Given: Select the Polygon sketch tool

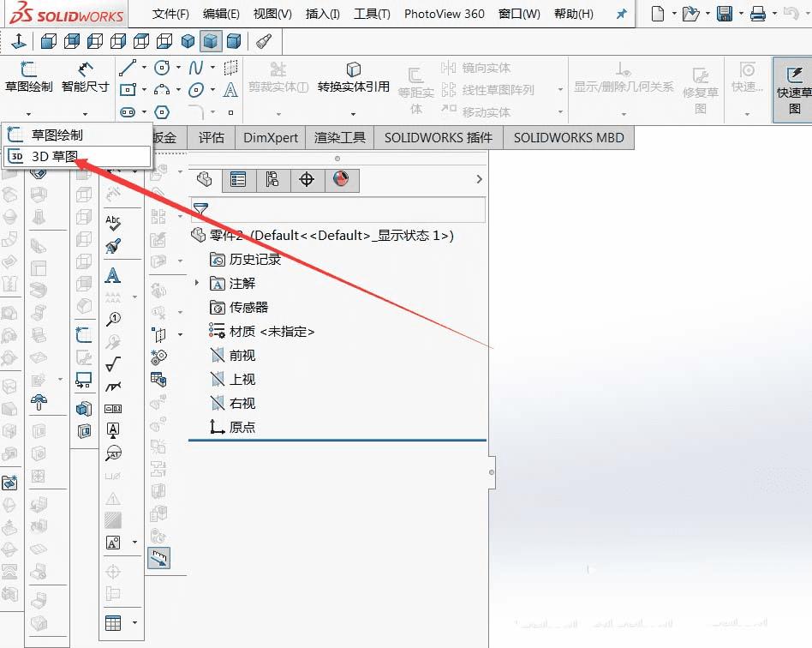Looking at the screenshot, I should click(162, 112).
